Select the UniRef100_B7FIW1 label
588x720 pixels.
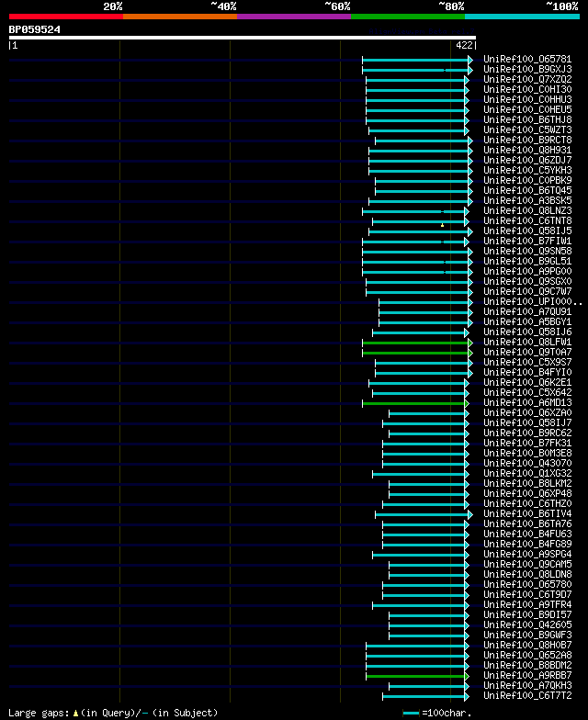coord(527,241)
